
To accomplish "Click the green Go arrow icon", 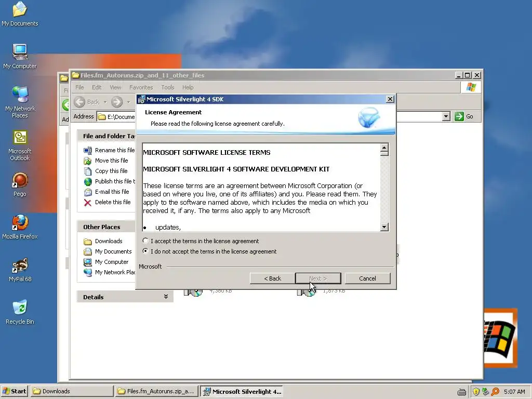I will click(x=459, y=116).
